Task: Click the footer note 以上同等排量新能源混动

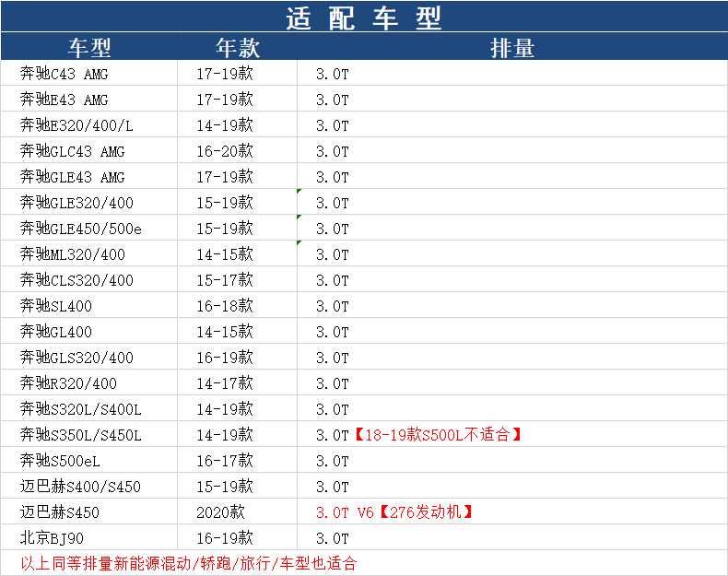Action: [x=189, y=563]
